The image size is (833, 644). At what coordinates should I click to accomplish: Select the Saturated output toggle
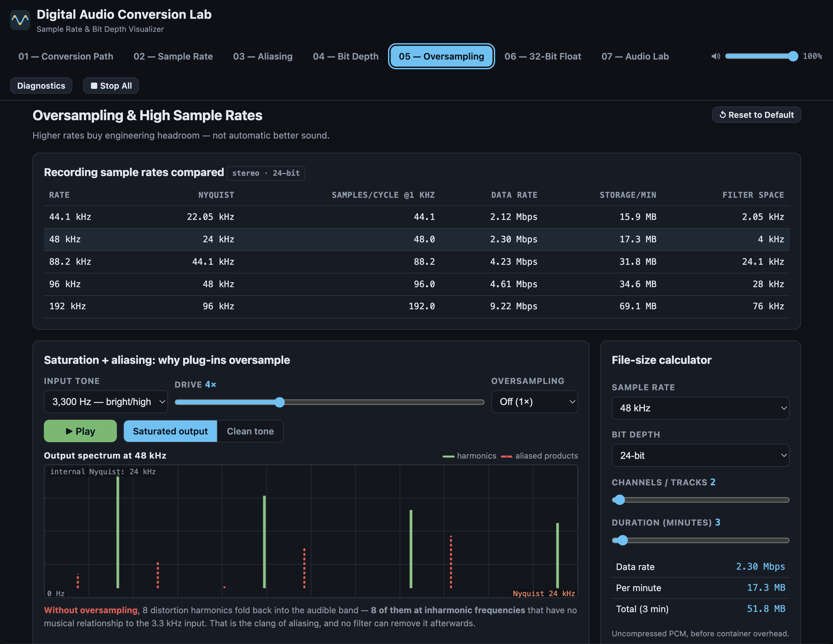pyautogui.click(x=170, y=431)
